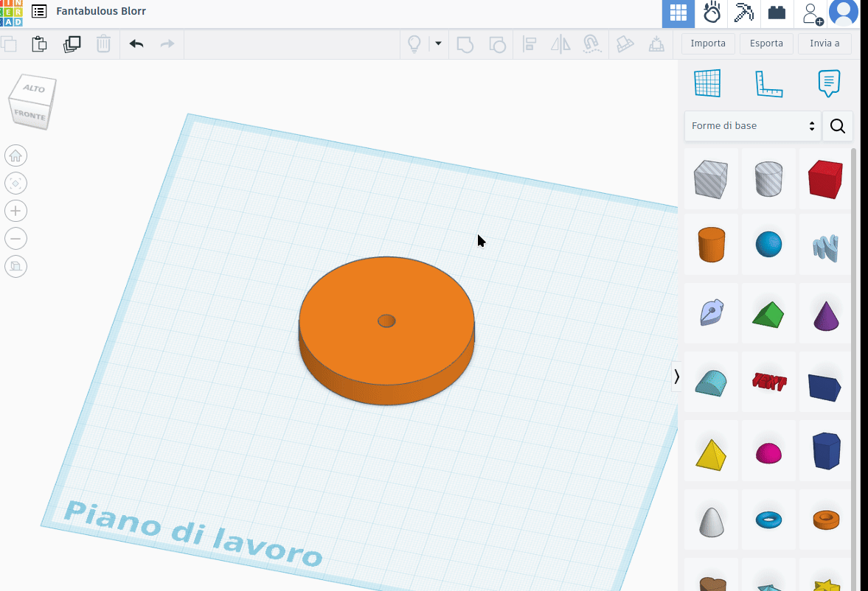Click the Group shapes icon
The width and height of the screenshot is (868, 591).
(x=465, y=43)
